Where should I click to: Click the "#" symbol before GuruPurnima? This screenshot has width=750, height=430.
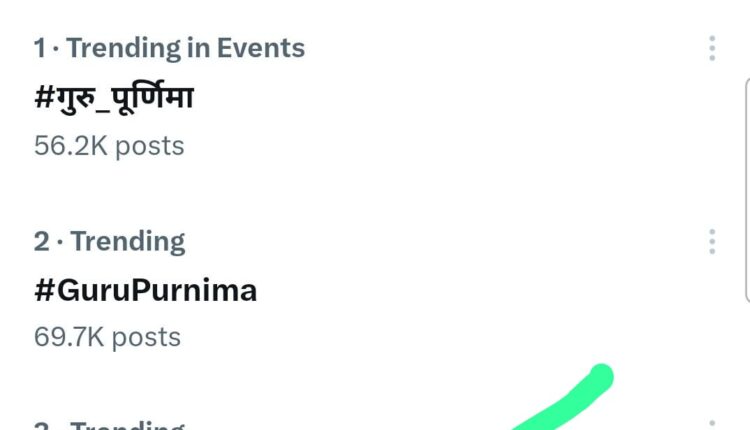click(43, 291)
